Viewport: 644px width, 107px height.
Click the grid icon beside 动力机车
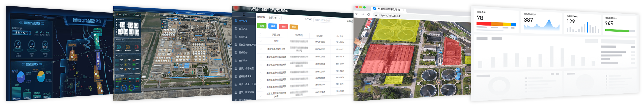pyautogui.click(x=236, y=36)
